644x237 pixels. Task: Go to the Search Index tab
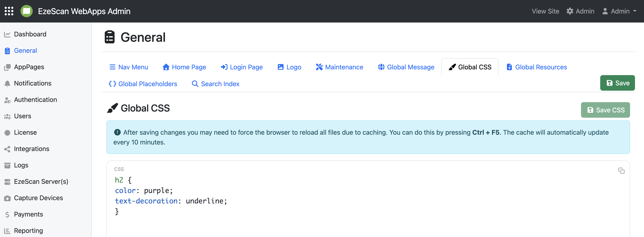coord(215,84)
